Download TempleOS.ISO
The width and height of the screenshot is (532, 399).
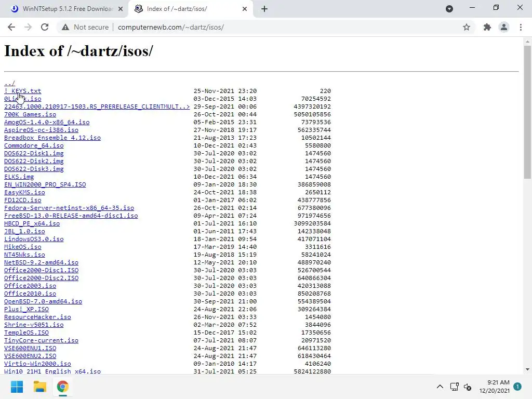click(26, 333)
